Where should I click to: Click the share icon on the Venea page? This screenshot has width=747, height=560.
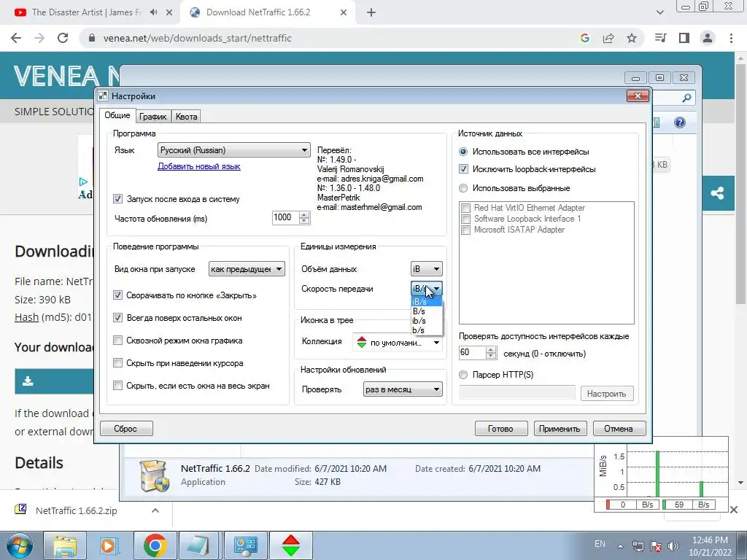click(x=717, y=192)
